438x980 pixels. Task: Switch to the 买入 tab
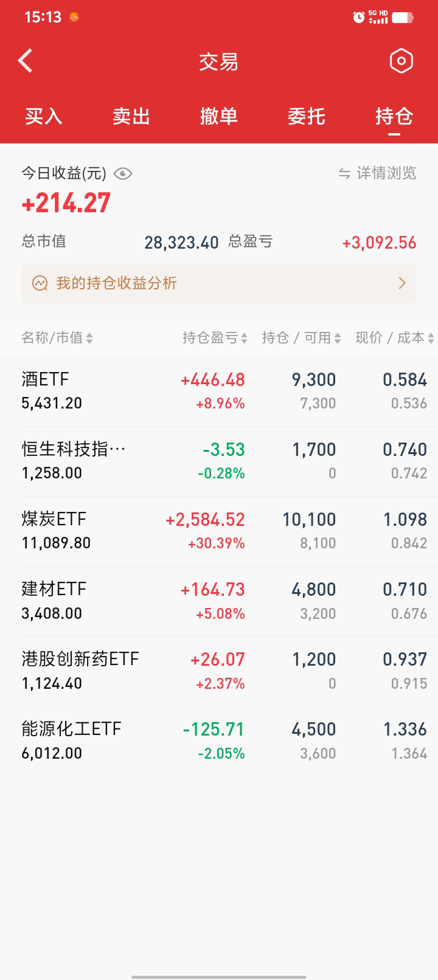coord(44,116)
